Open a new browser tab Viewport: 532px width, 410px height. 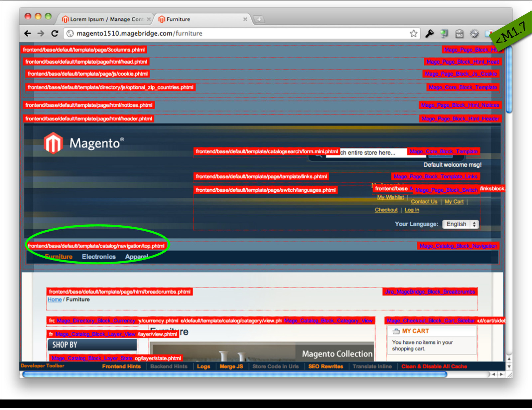pos(259,19)
